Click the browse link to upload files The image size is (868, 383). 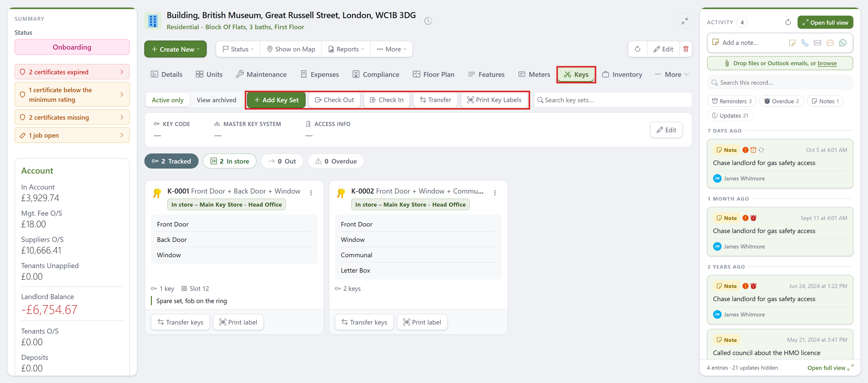click(827, 63)
